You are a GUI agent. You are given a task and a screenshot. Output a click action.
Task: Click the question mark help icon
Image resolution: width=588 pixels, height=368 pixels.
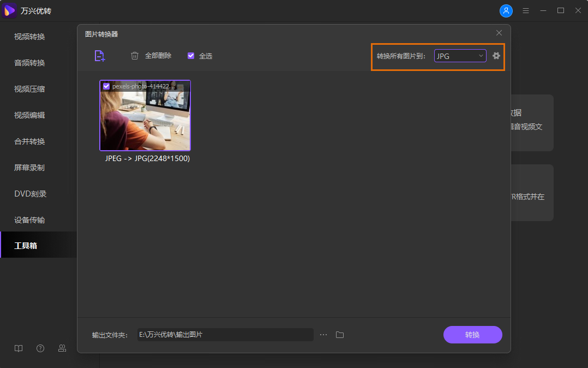coord(40,348)
